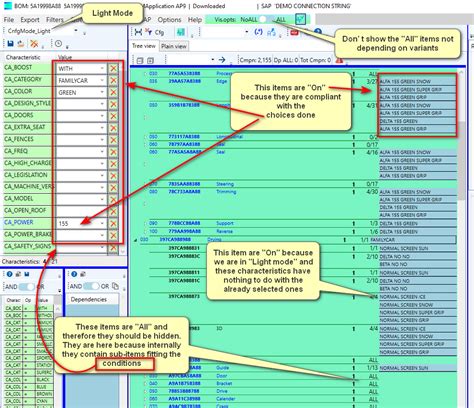Click the Charac column header in the lower table
The image size is (474, 408).
pos(13,300)
